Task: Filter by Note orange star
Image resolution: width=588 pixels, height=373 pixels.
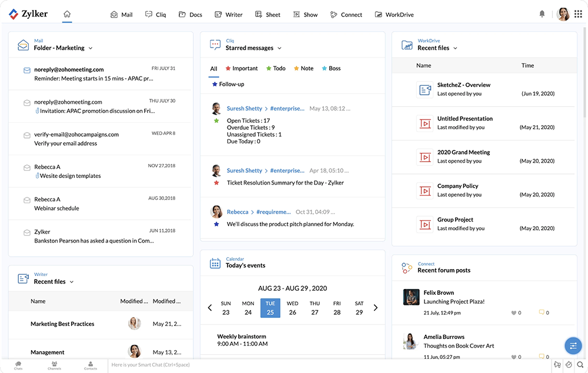Action: tap(303, 69)
